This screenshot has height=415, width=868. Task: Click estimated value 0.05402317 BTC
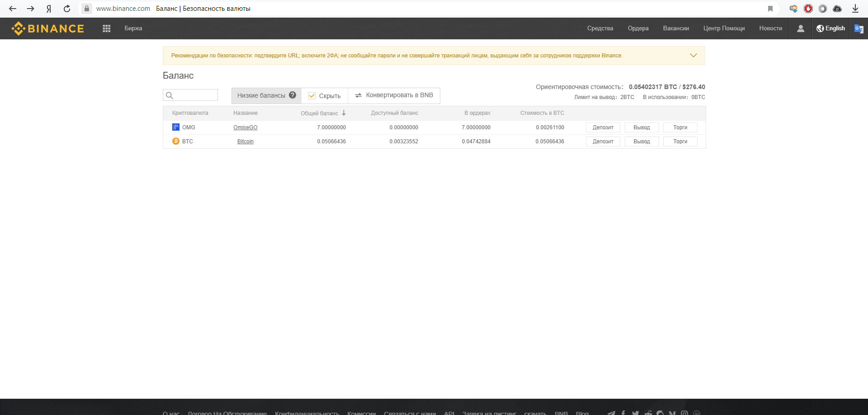(653, 87)
